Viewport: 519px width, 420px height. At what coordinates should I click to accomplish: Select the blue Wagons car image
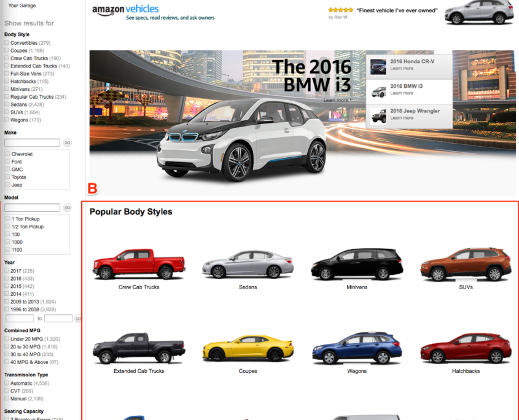coord(357,348)
